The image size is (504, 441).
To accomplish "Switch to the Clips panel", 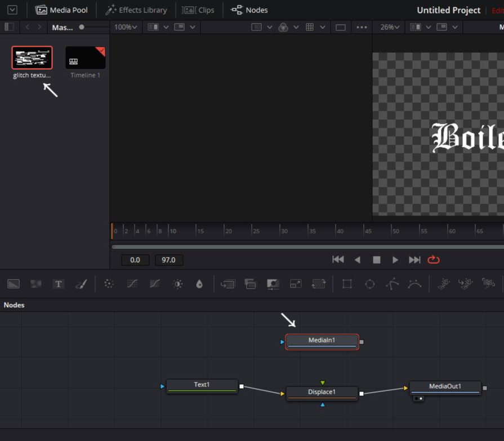I will 198,10.
